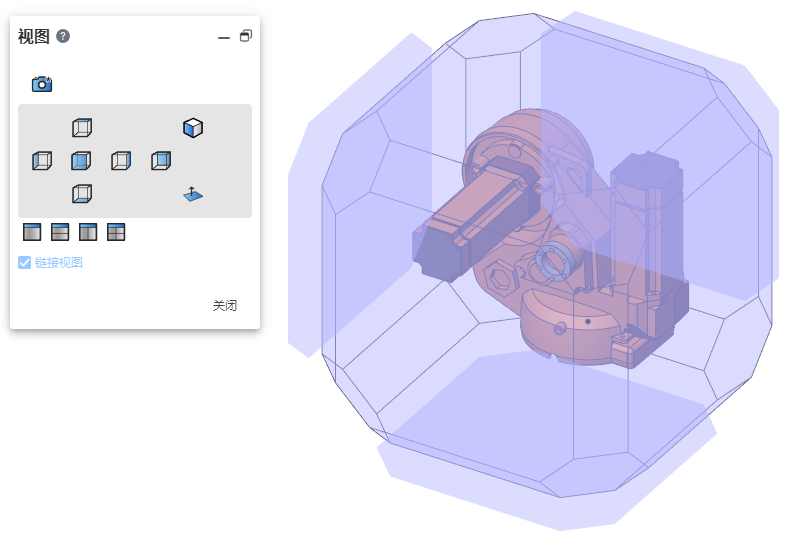796x542 pixels.
Task: Minimize the 视图 panel
Action: 224,37
